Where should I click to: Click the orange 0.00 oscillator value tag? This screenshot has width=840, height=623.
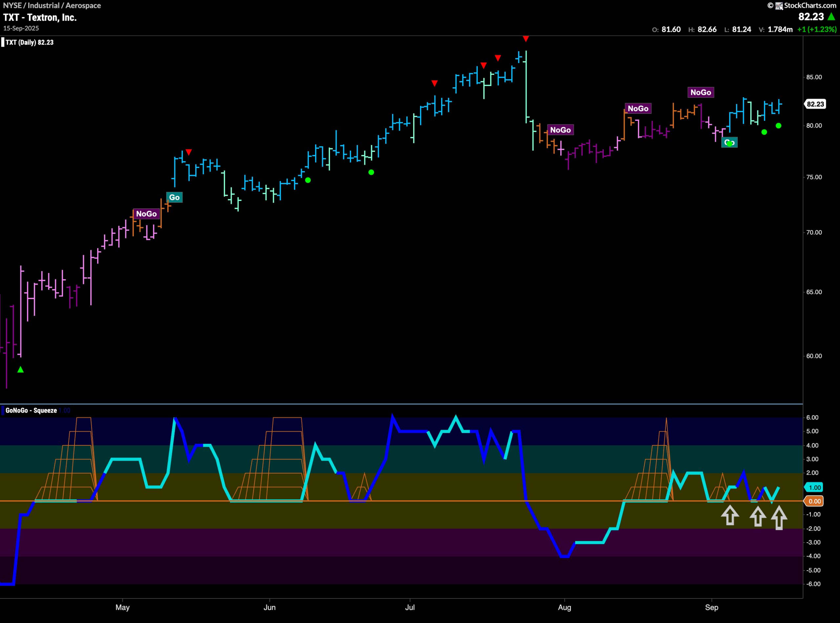point(814,501)
